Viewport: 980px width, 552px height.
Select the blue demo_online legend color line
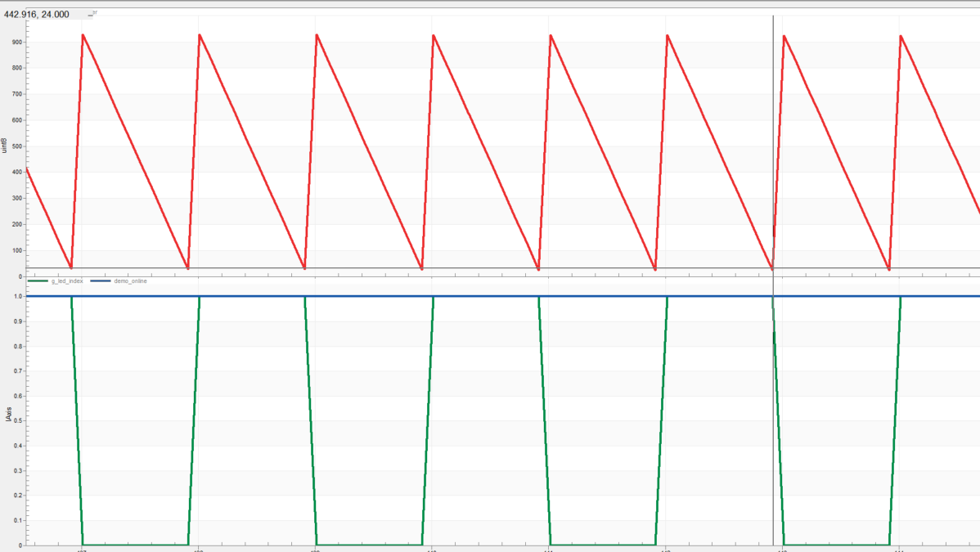coord(101,280)
